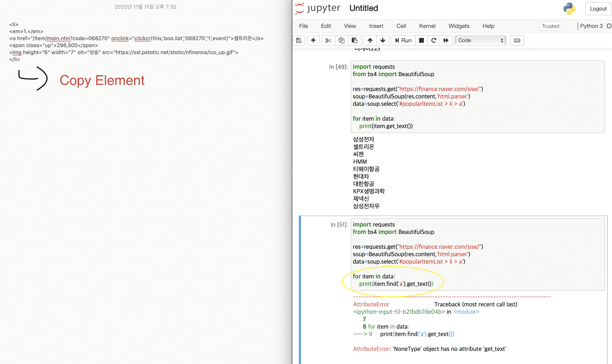This screenshot has height=364, width=612.
Task: Paste cells below icon
Action: (354, 40)
